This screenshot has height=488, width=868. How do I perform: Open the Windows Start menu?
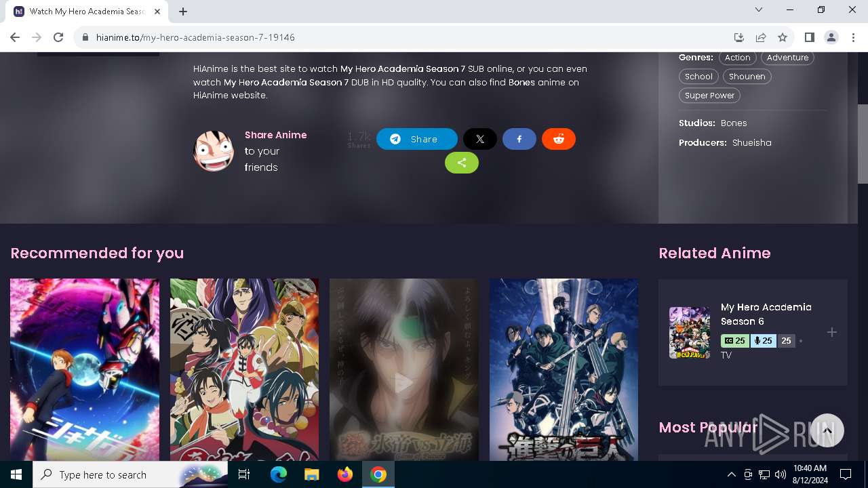click(x=16, y=474)
